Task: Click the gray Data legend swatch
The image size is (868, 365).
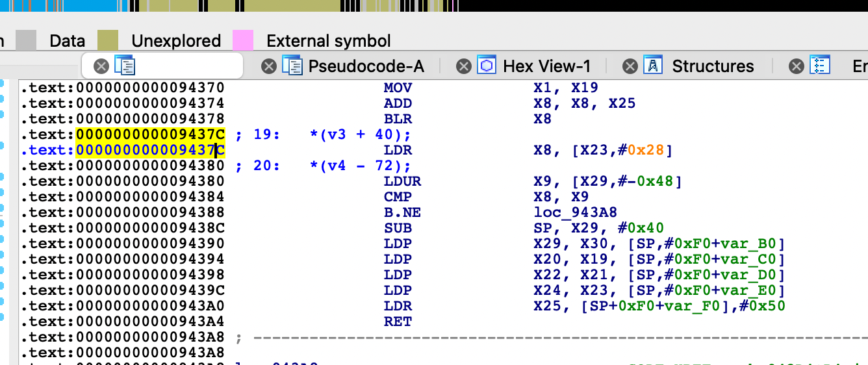Action: point(26,40)
